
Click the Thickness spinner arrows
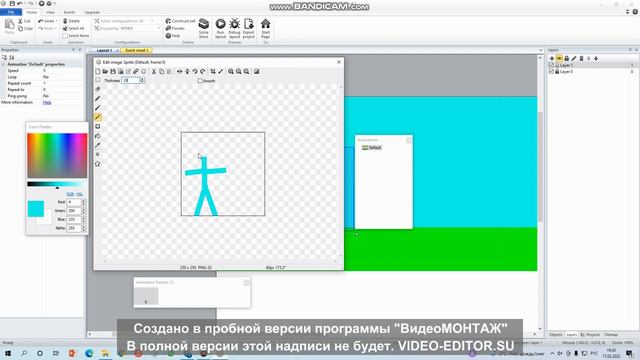142,80
